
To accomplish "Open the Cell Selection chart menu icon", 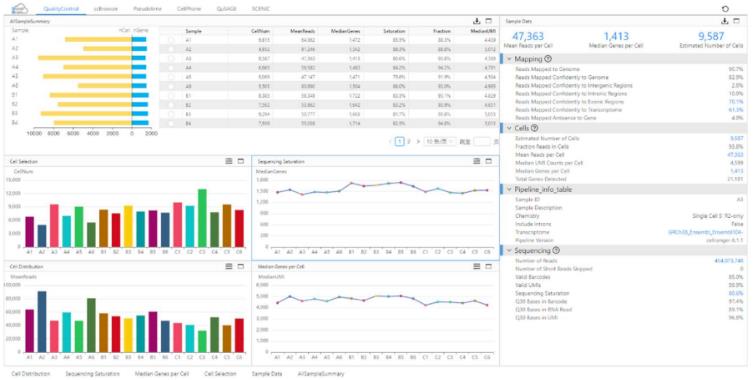I will pos(229,161).
